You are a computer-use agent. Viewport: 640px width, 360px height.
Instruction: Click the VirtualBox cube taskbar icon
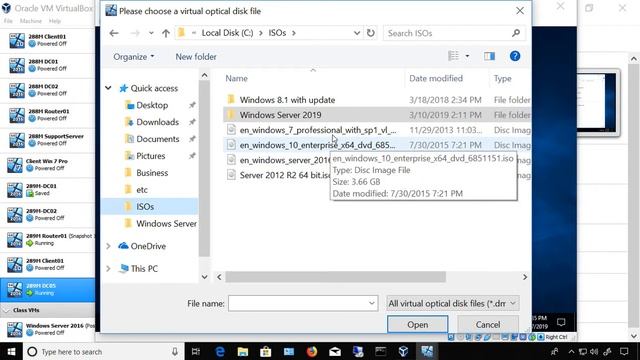click(403, 351)
